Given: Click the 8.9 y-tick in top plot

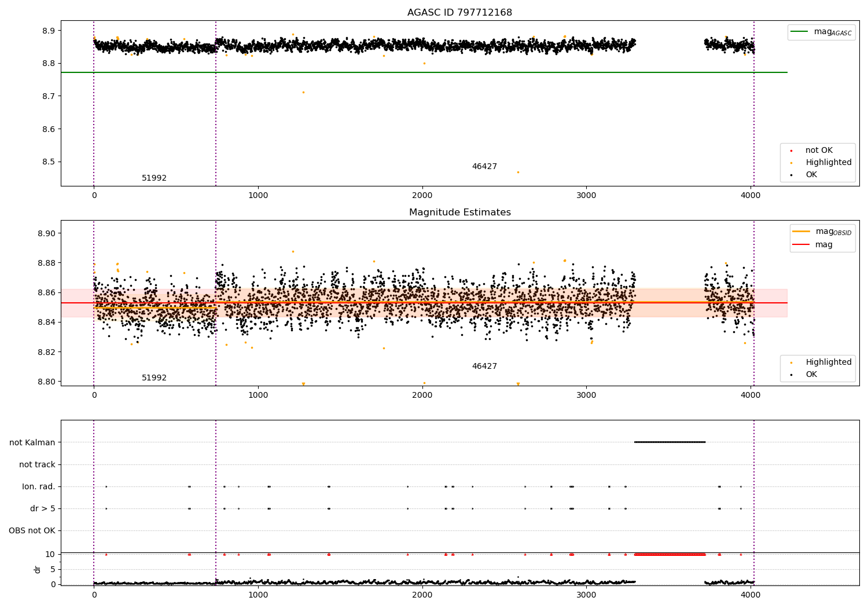Looking at the screenshot, I should tap(49, 31).
